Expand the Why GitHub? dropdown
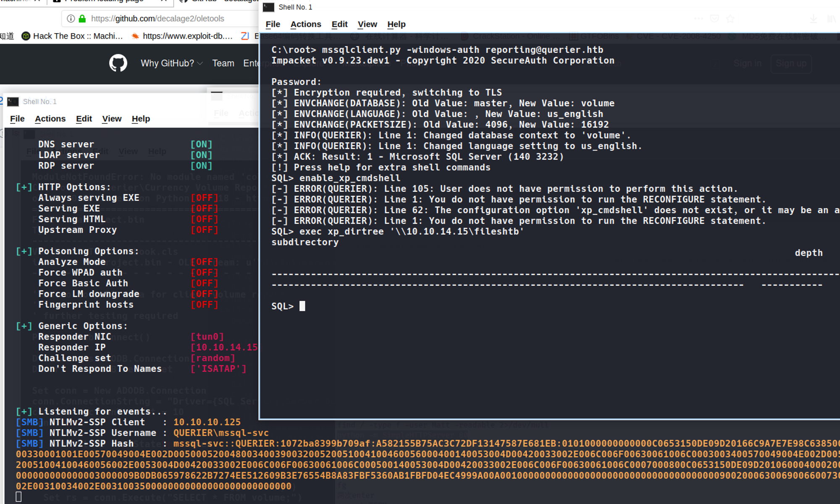Image resolution: width=840 pixels, height=504 pixels. click(171, 63)
